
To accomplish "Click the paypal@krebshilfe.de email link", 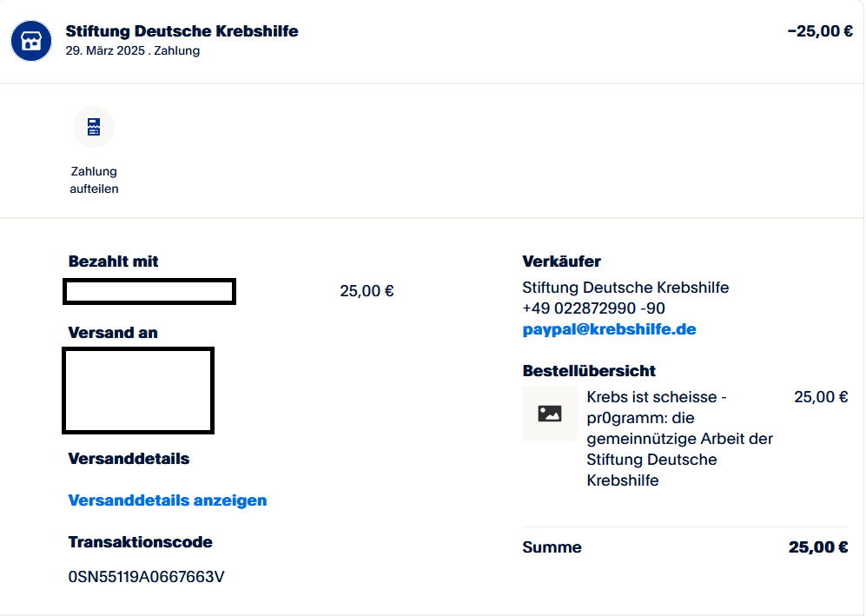I will point(609,329).
